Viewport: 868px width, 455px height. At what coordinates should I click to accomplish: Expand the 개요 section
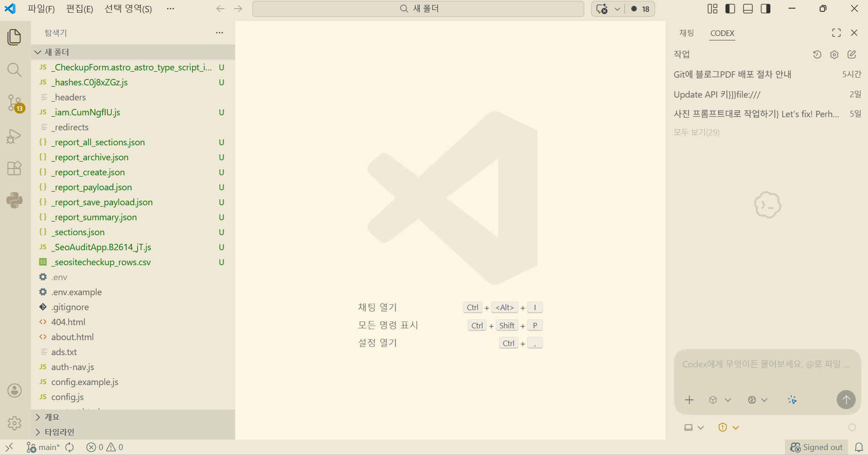(133, 417)
